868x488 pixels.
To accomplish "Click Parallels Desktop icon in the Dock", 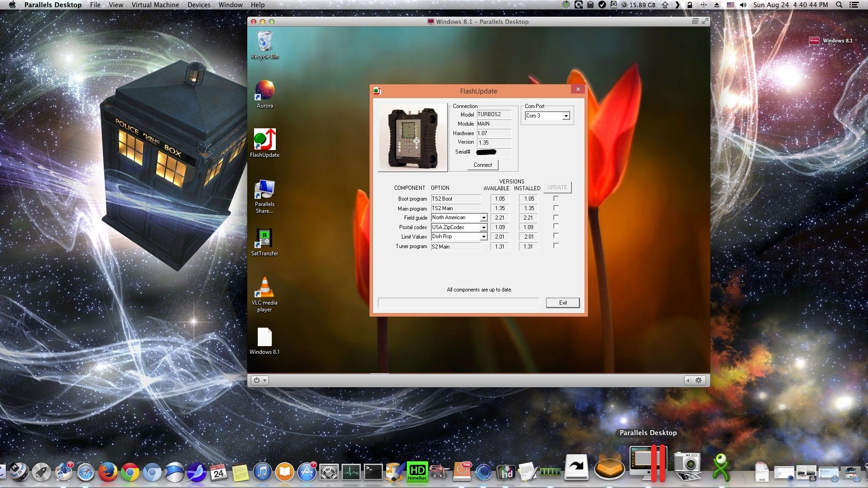I will pyautogui.click(x=648, y=464).
